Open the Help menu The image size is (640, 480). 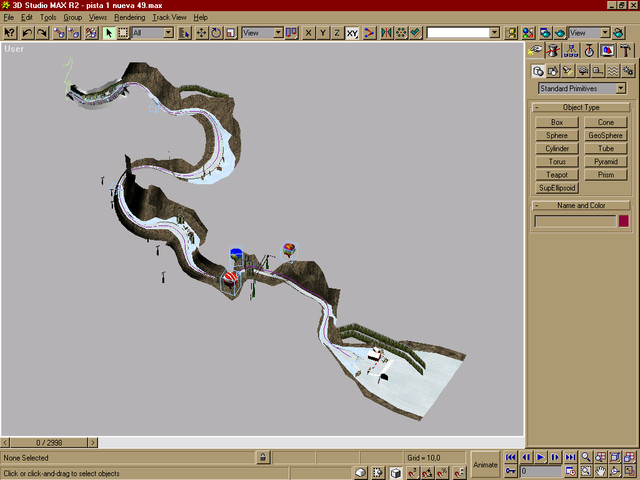click(200, 18)
